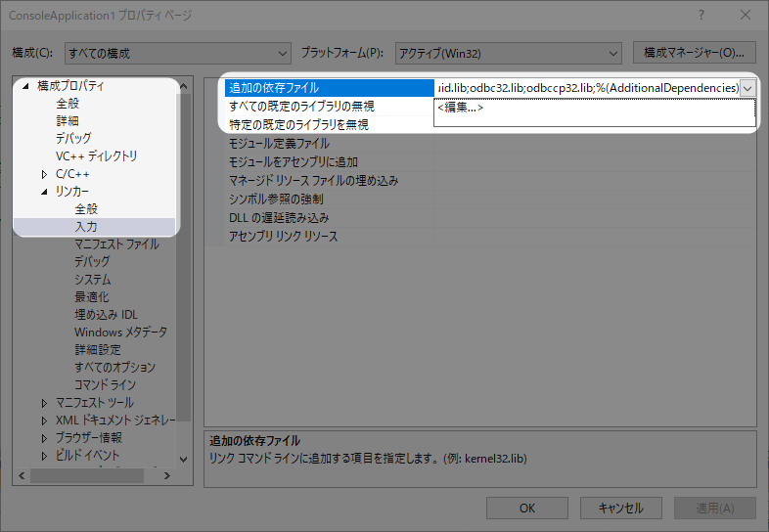Select マニフェスト ファイル tree item
Screen dimensions: 769x532
(x=116, y=244)
